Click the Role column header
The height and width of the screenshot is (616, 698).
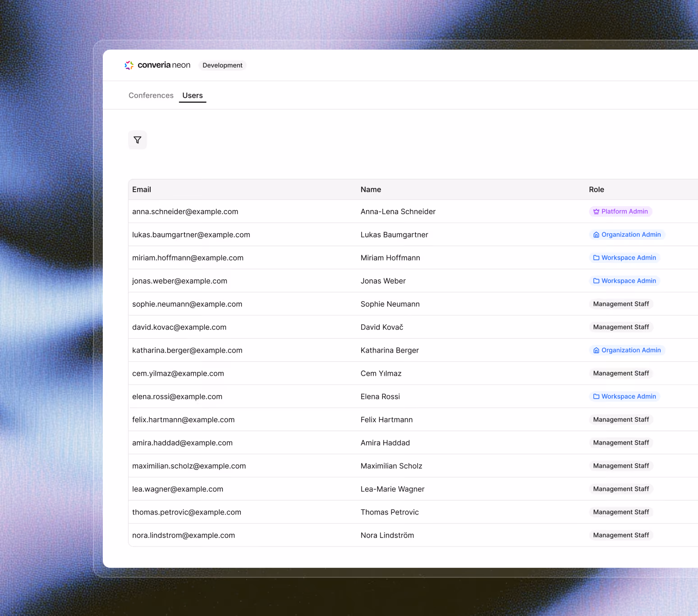pyautogui.click(x=597, y=189)
